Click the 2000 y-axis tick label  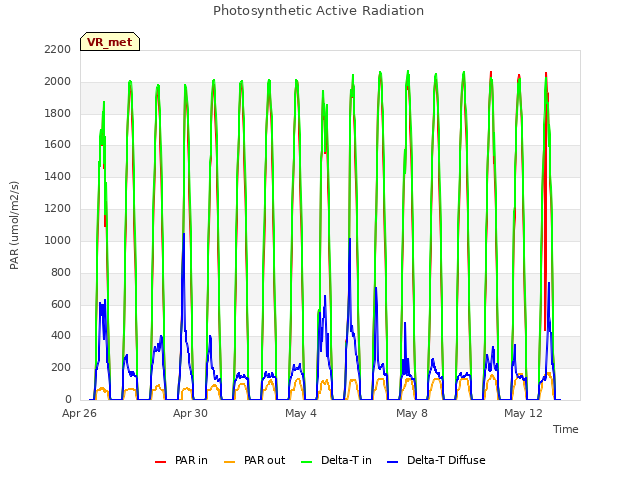click(58, 81)
